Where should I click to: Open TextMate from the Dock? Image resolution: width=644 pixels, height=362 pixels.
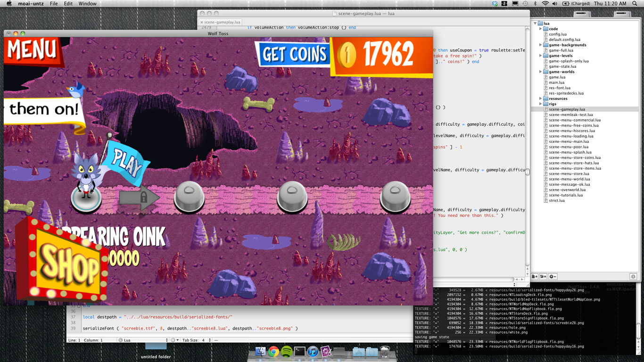click(326, 352)
